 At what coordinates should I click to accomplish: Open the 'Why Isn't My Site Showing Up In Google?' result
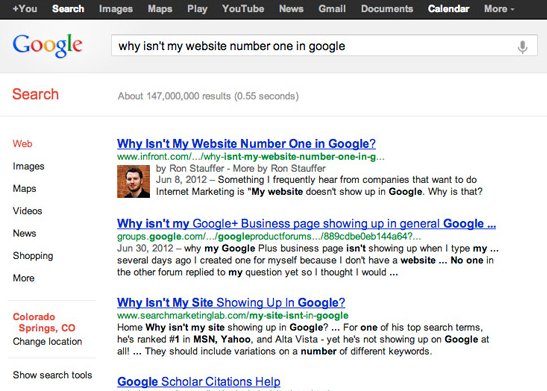[231, 302]
